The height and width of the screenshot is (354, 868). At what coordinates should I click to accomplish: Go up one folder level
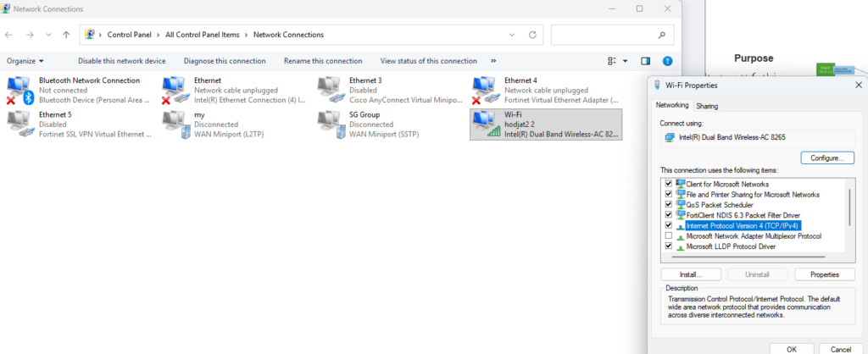(x=66, y=34)
